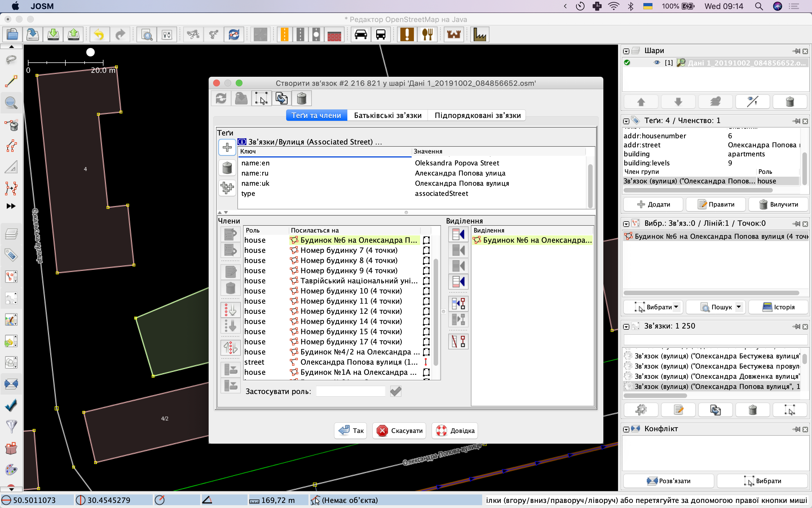812x508 pixels.
Task: Click the Redo arrow icon
Action: click(120, 34)
